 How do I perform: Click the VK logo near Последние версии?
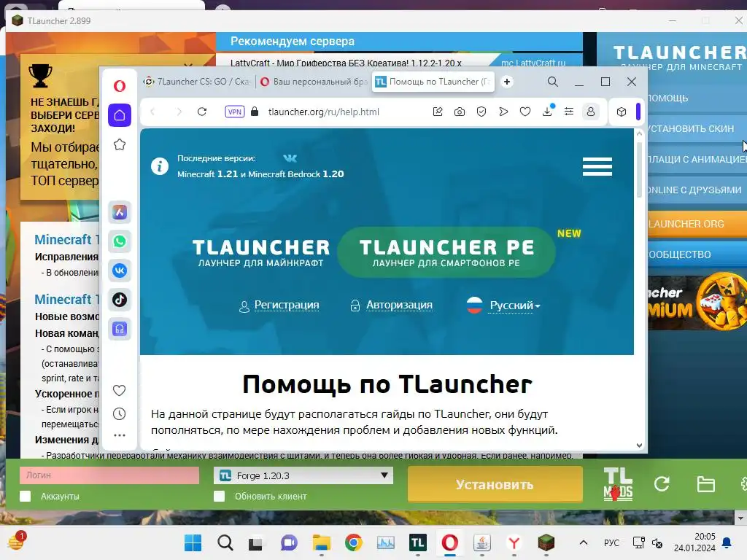(x=290, y=158)
